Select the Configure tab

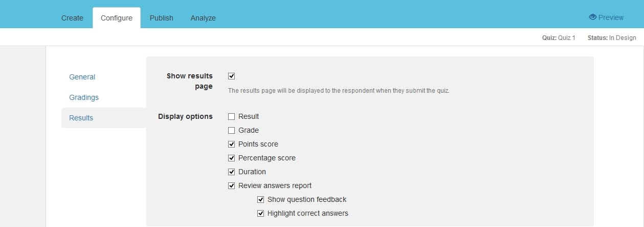click(117, 18)
